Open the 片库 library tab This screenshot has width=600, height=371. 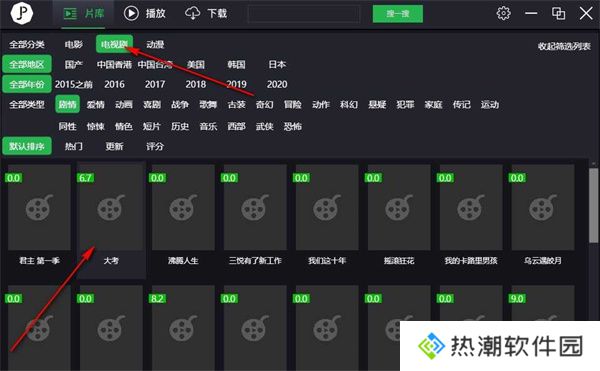point(83,14)
